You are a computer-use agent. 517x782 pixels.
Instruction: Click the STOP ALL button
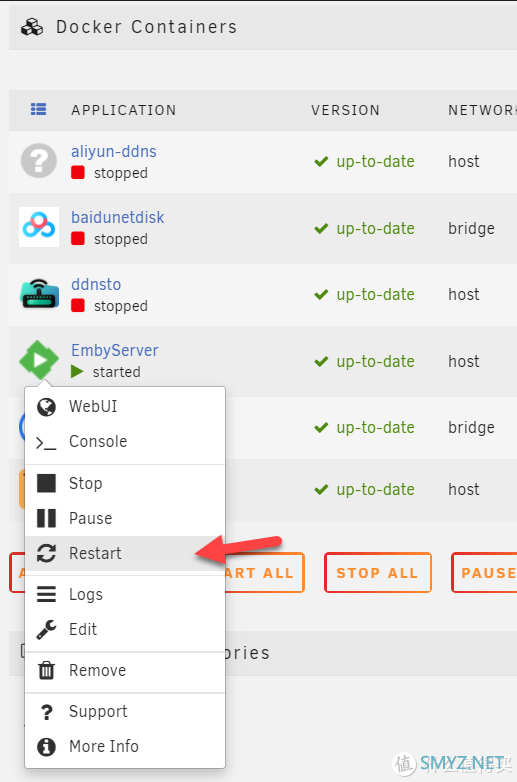point(377,573)
